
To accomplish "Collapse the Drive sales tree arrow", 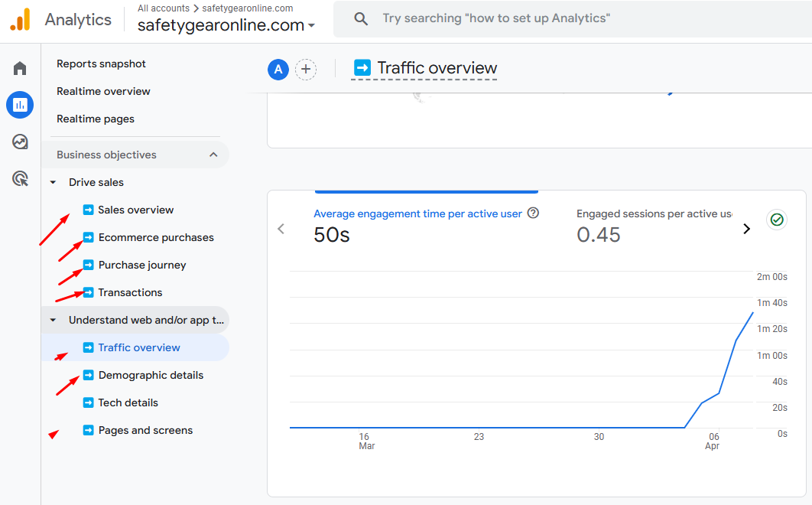I will click(53, 183).
